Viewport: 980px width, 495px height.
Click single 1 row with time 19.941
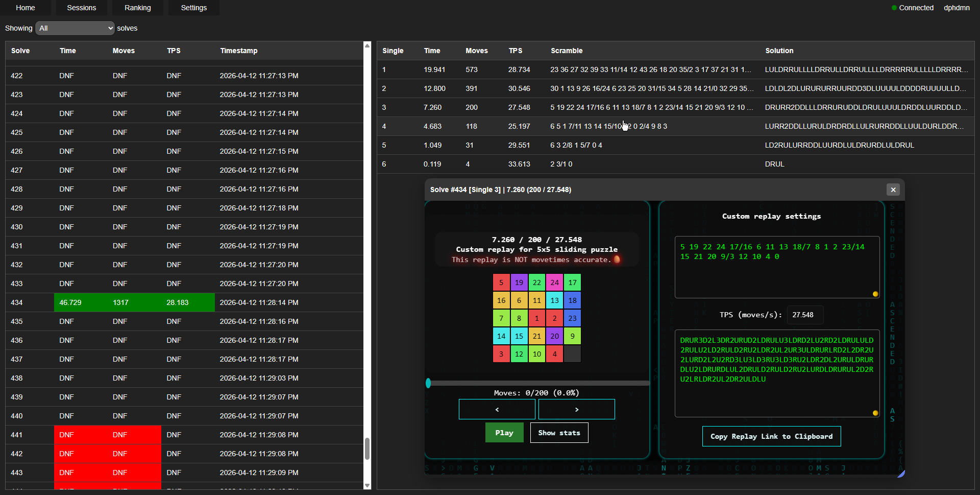tap(676, 69)
